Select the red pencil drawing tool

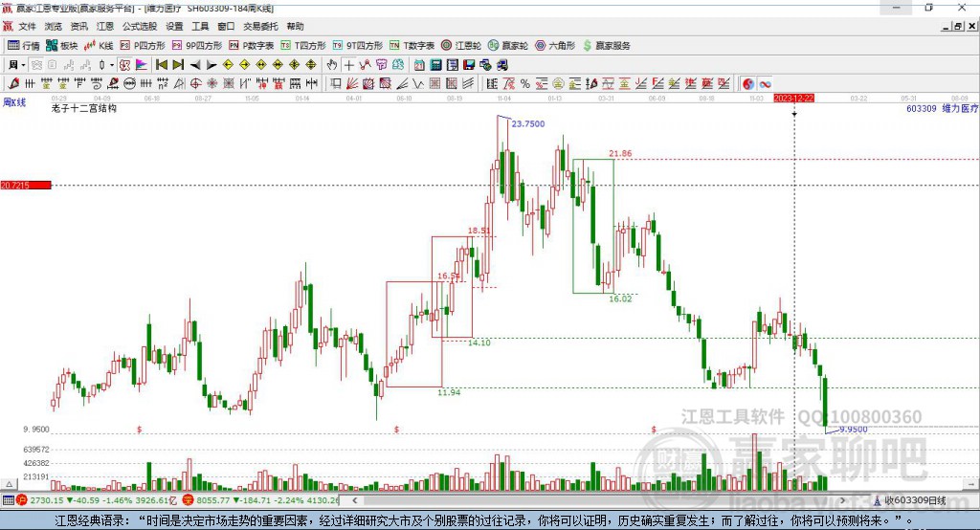coord(13,84)
